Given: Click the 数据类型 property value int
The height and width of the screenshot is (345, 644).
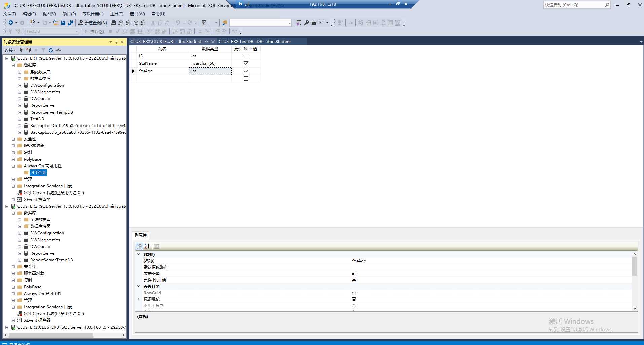Looking at the screenshot, I should pyautogui.click(x=354, y=274).
